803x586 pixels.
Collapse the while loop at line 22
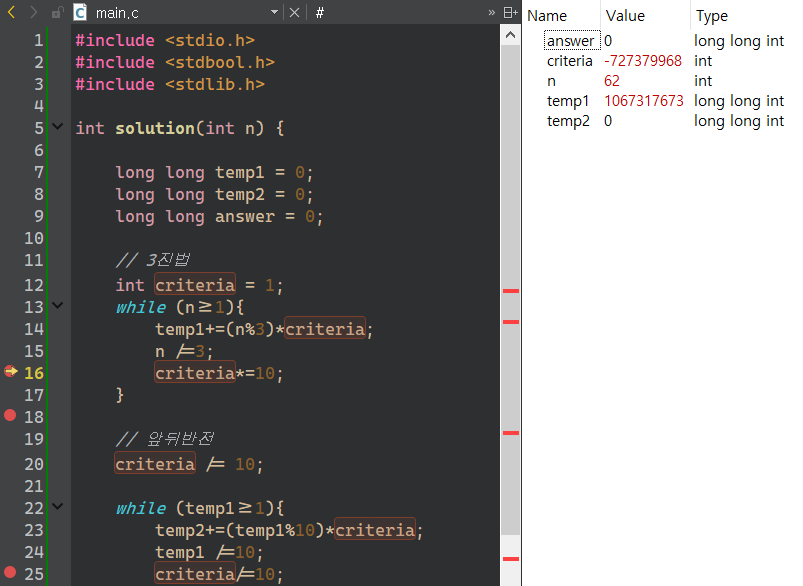[57, 507]
